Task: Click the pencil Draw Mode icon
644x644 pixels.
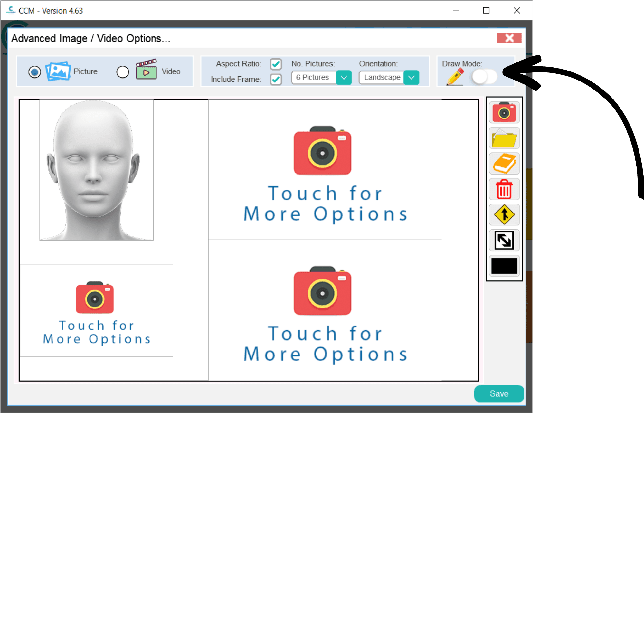Action: click(455, 77)
